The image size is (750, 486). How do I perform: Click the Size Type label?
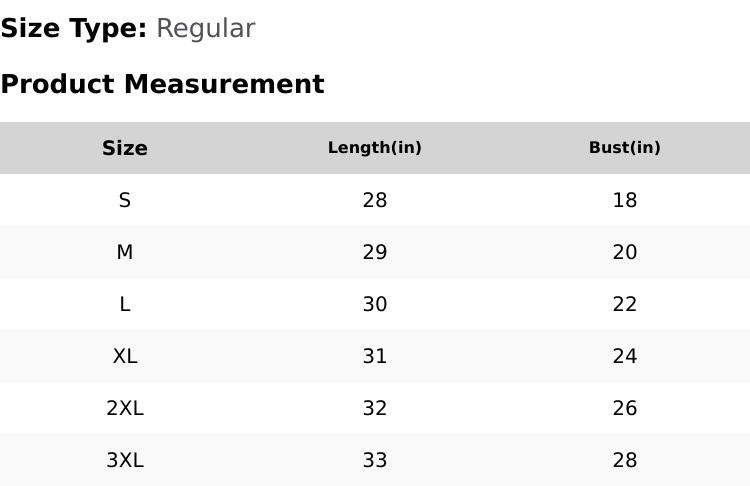coord(73,29)
